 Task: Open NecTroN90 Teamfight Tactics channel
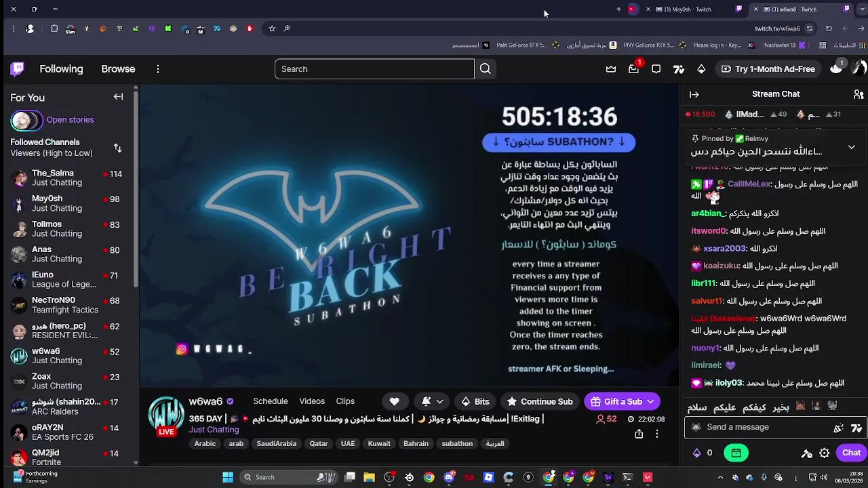pos(68,305)
